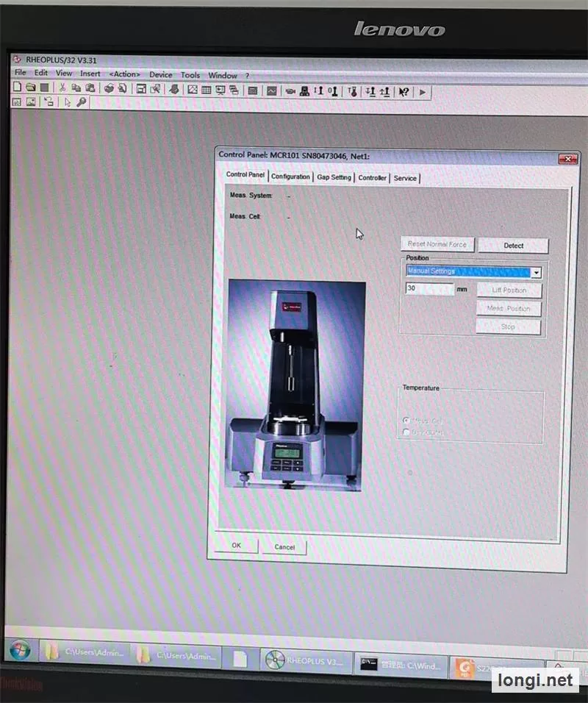Open the question mark help menu

point(247,76)
